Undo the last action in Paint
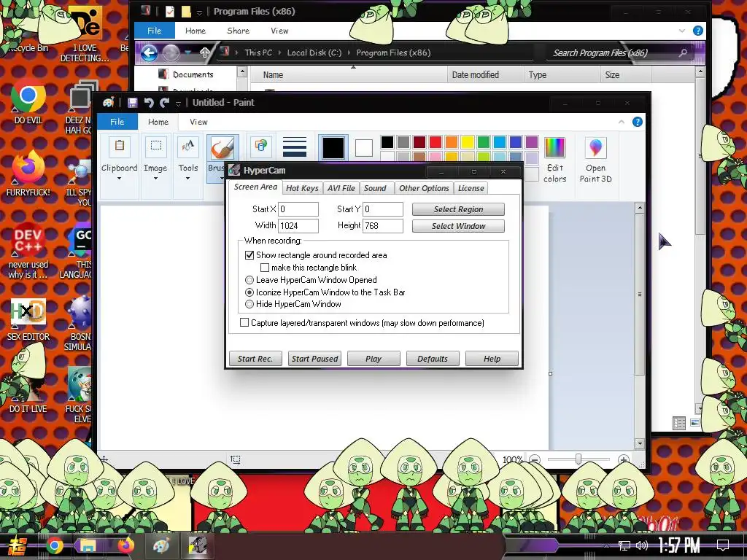747x560 pixels. pyautogui.click(x=149, y=102)
